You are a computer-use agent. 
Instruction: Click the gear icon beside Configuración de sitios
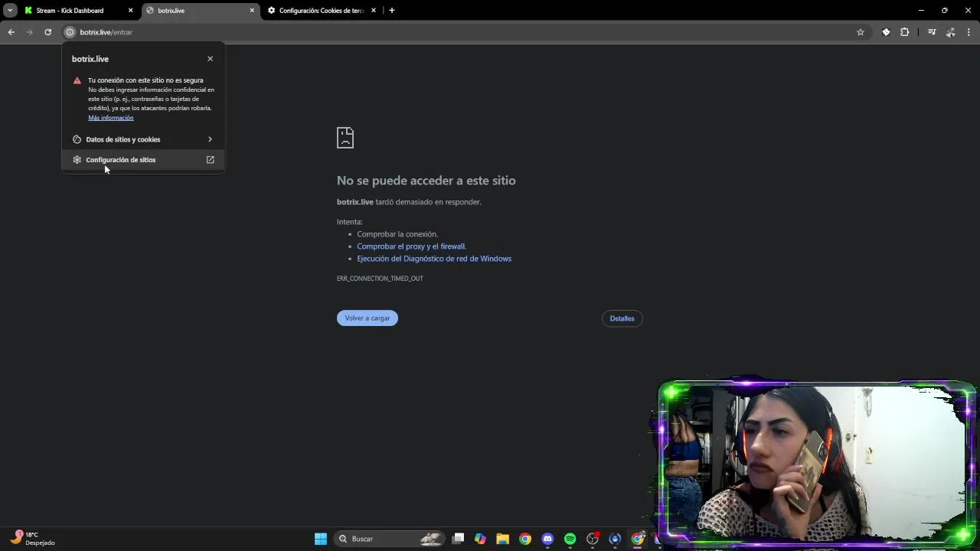[77, 160]
